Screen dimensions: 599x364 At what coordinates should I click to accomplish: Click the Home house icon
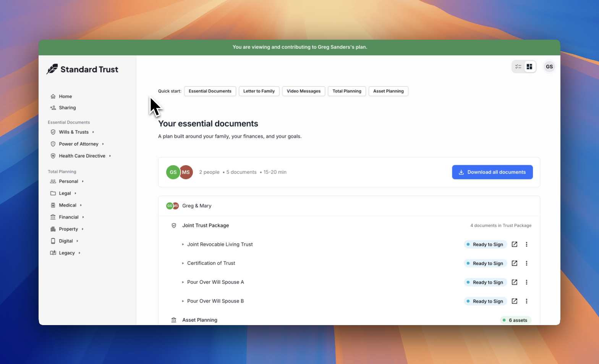[53, 97]
